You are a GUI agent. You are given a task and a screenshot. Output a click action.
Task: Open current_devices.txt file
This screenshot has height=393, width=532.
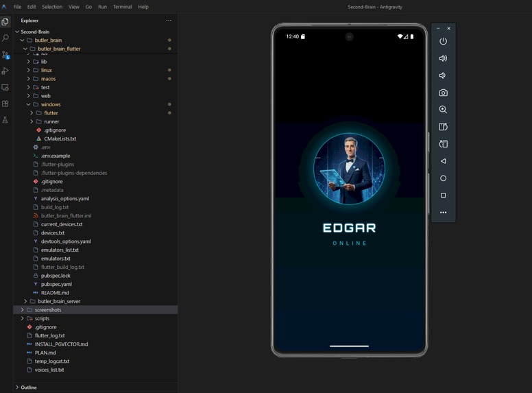[95, 224]
